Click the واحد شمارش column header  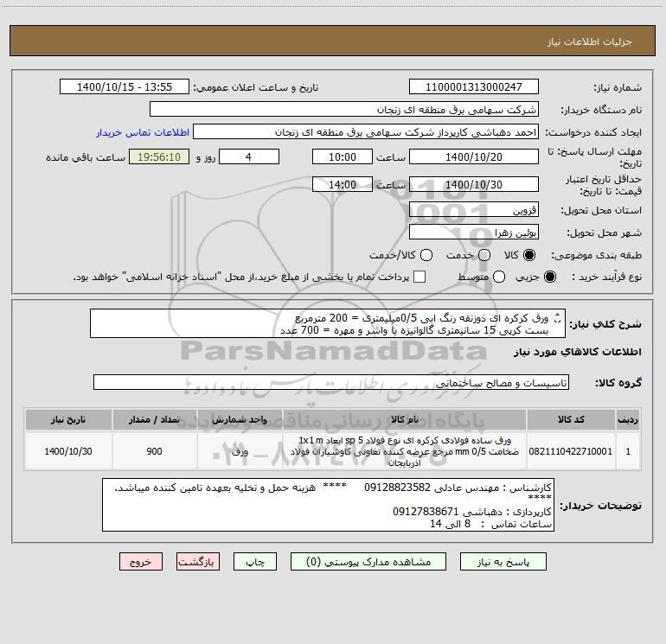point(240,419)
